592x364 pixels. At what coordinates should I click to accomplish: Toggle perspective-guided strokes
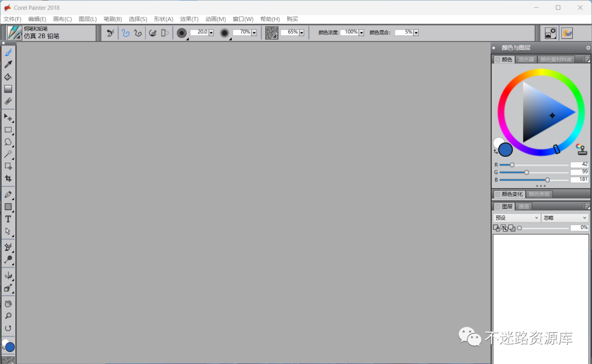point(164,33)
